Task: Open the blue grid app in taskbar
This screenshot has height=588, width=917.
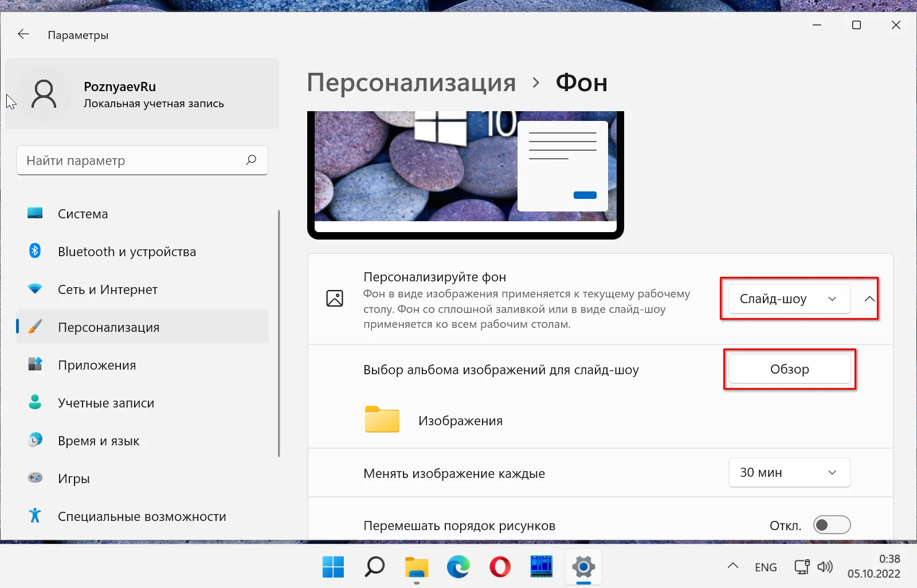Action: (542, 567)
